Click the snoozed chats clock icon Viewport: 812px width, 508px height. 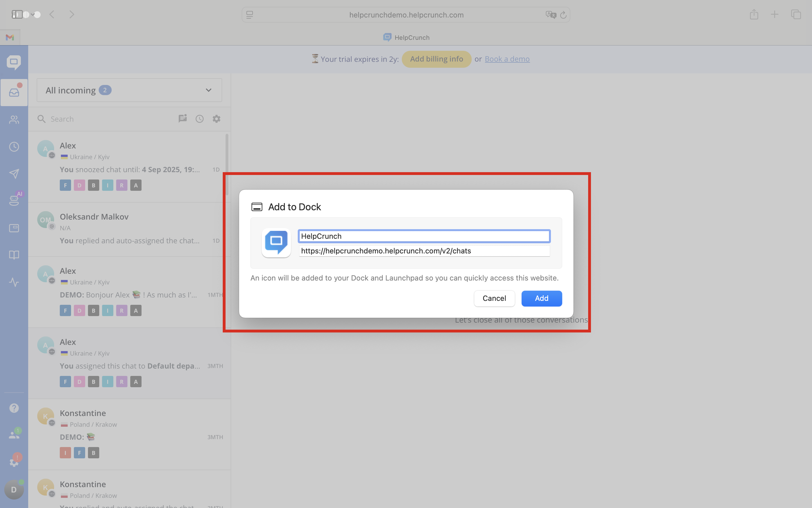click(x=200, y=119)
